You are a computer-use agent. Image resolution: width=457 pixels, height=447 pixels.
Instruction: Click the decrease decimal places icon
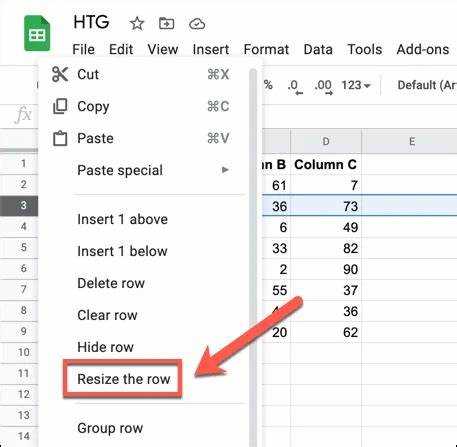295,86
